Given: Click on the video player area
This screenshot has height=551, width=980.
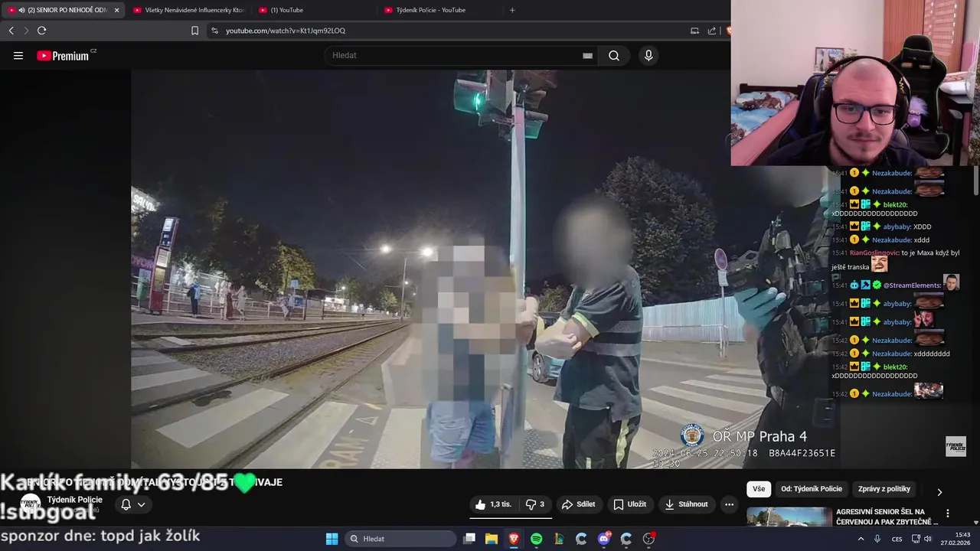Looking at the screenshot, I should pyautogui.click(x=431, y=269).
